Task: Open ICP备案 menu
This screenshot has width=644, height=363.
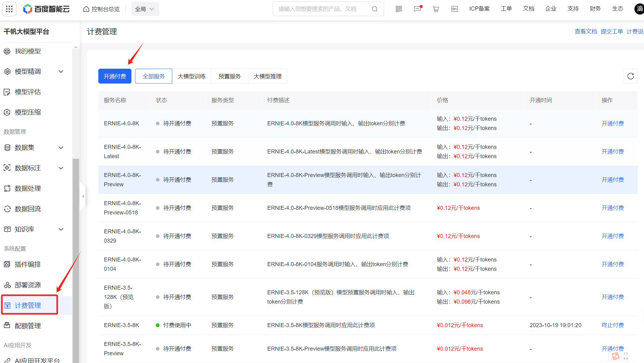Action: (x=480, y=9)
